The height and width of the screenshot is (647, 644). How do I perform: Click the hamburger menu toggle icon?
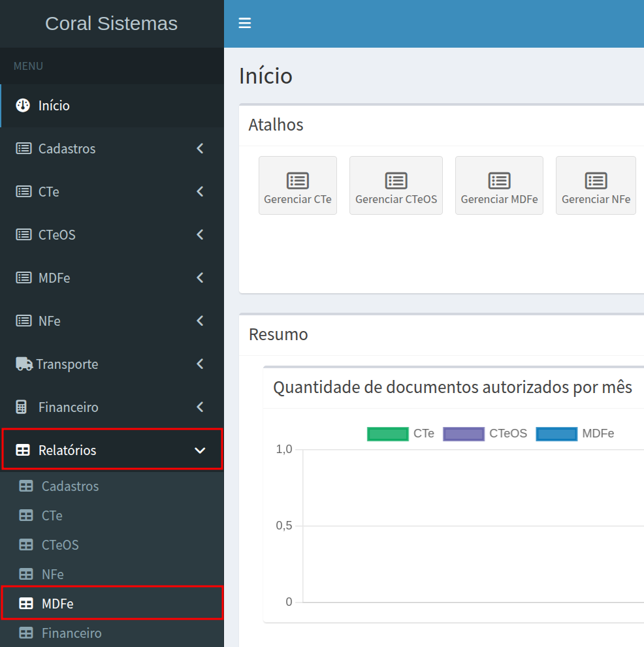[x=245, y=24]
